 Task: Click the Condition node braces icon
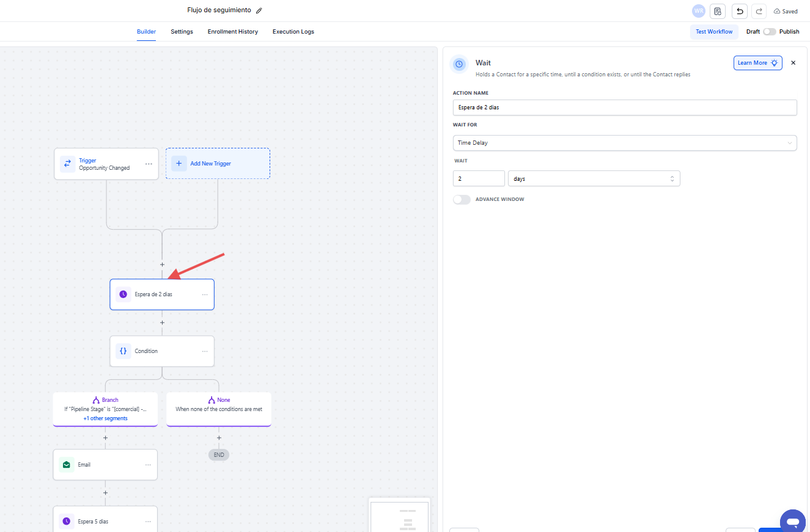pyautogui.click(x=123, y=351)
